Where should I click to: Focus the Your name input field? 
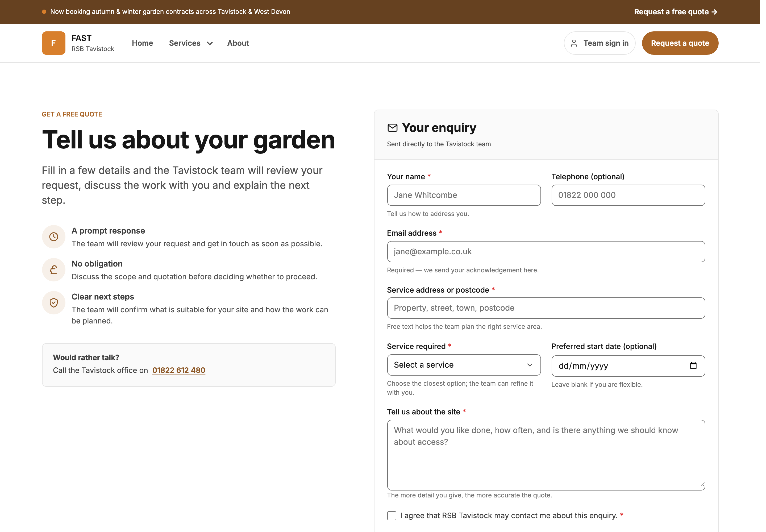(464, 195)
